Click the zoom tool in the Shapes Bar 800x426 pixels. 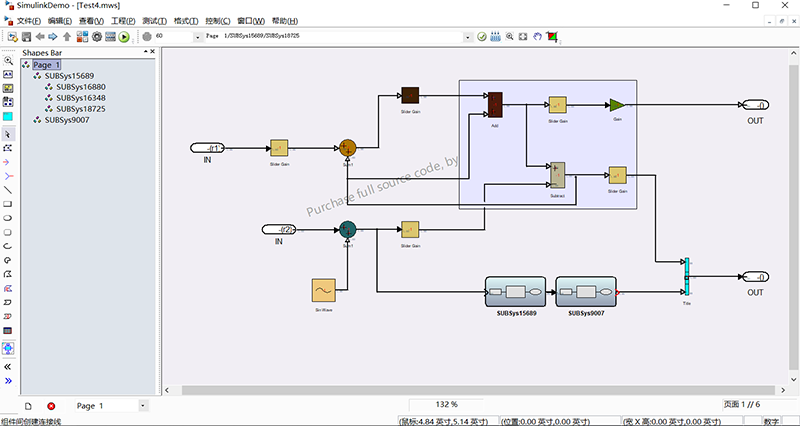pyautogui.click(x=8, y=60)
